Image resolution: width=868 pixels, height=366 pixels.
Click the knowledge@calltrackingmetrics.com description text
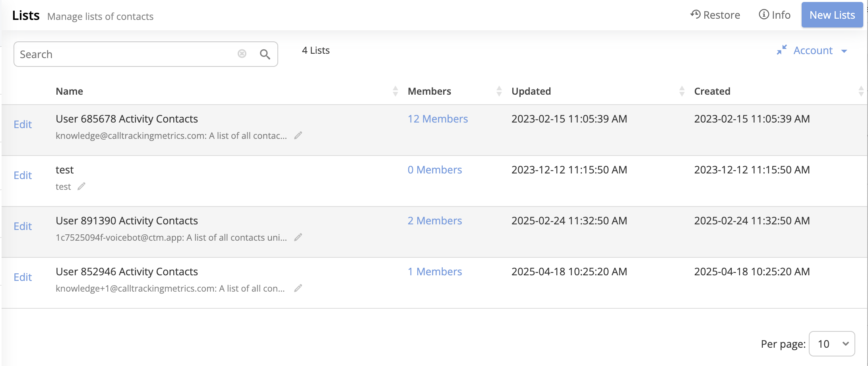click(x=171, y=136)
